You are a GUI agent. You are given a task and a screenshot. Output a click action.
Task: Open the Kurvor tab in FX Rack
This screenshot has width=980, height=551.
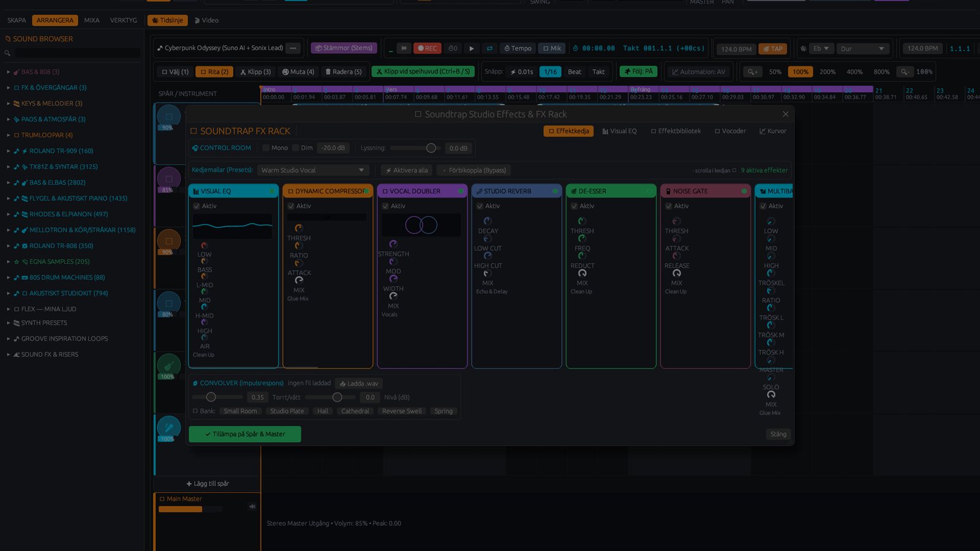773,131
